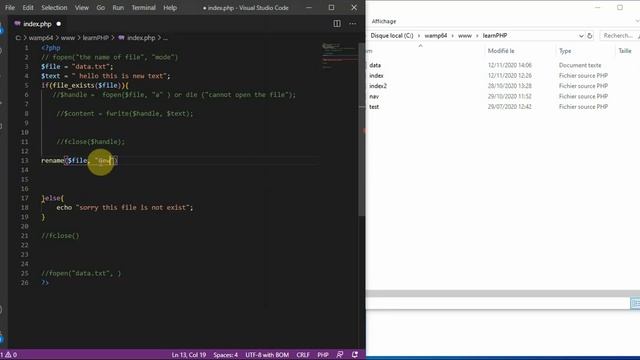Change encoding UTF-8 with BOM
Screen dimensions: 640x360
click(x=267, y=355)
